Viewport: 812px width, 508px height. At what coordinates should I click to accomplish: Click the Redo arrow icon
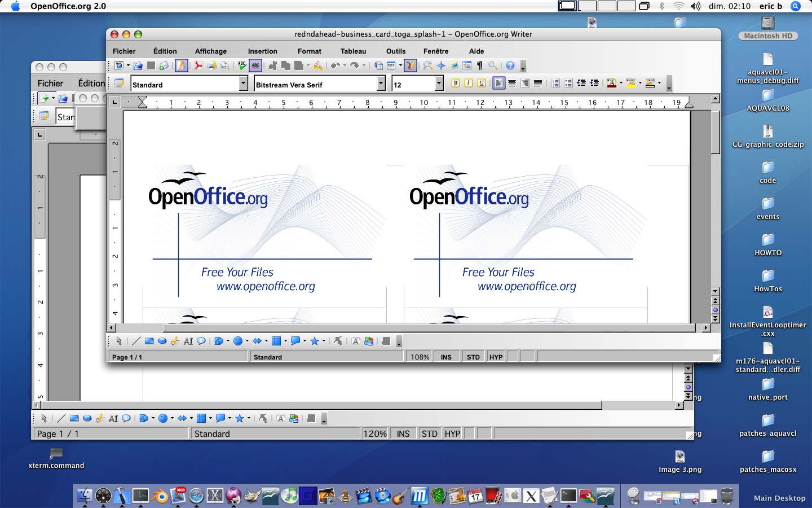[x=355, y=65]
